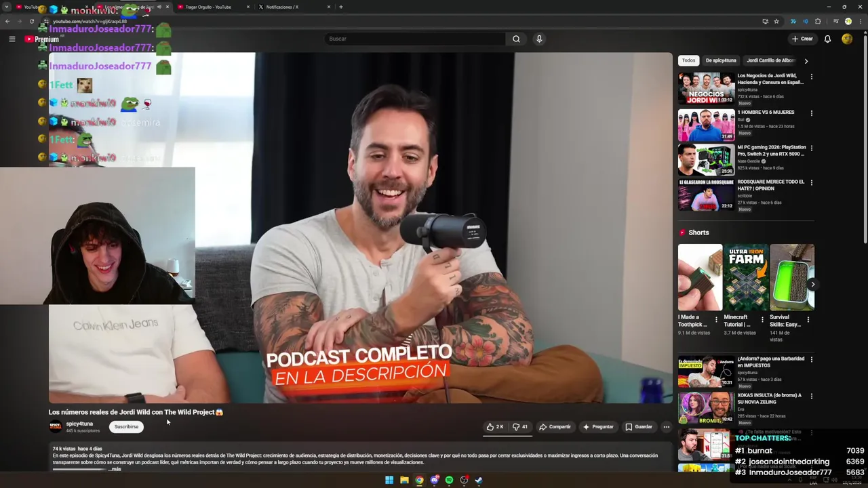Open options for ¿Andorra? pago una Barbaridad
Screen dimensions: 868x488
pyautogui.click(x=811, y=359)
